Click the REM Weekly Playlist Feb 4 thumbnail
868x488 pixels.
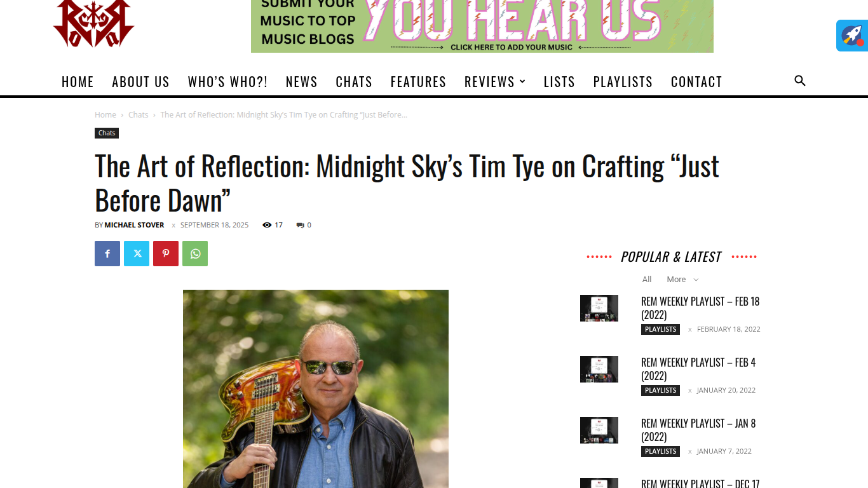599,369
